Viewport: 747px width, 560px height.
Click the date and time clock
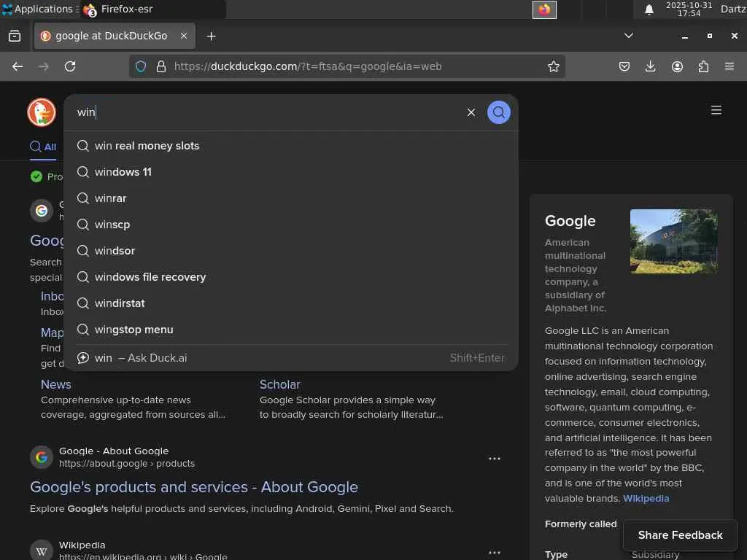click(x=689, y=9)
